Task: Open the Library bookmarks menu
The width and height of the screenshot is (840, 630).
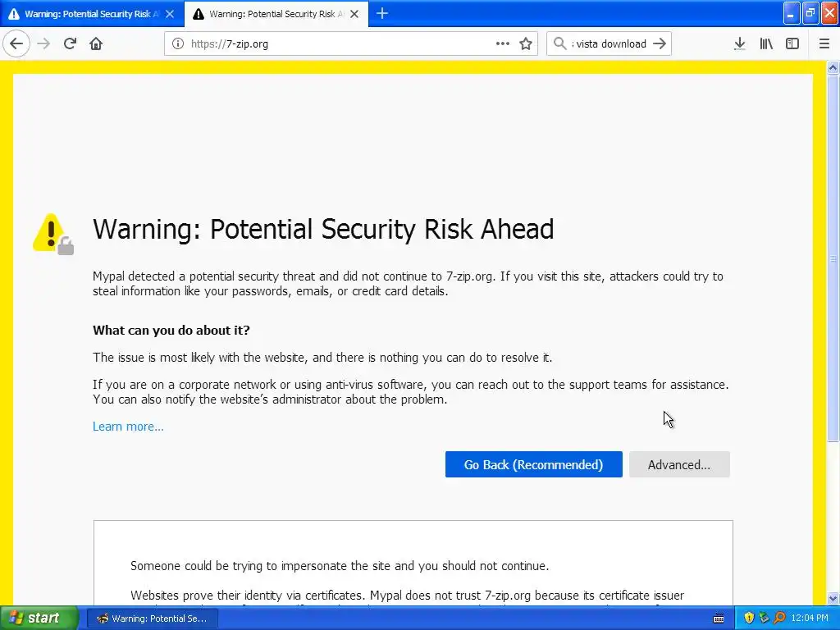Action: coord(766,44)
